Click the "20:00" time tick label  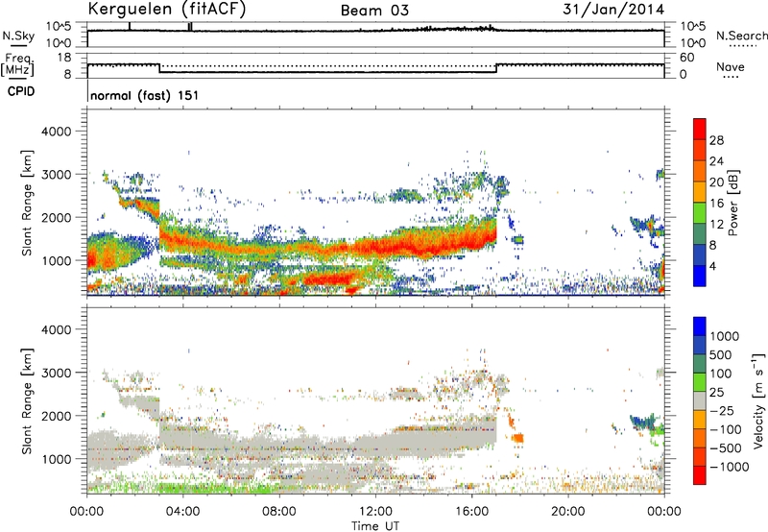pos(567,512)
